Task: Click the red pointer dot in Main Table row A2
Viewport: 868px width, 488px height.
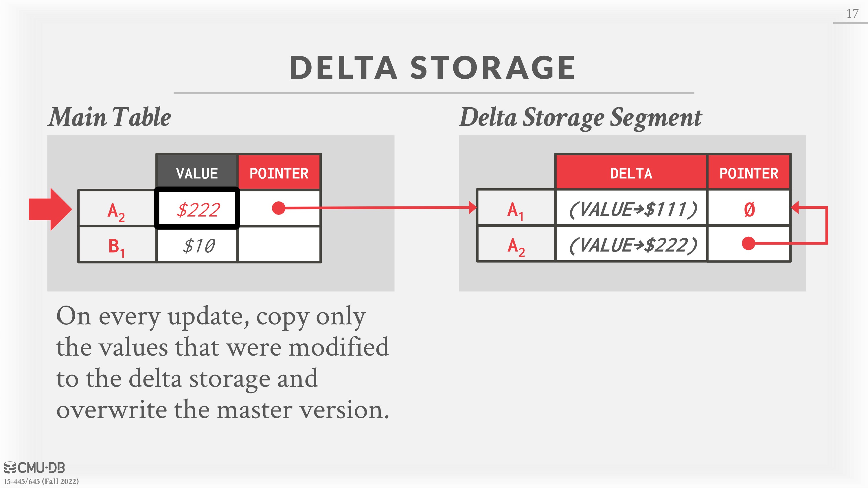Action: click(278, 208)
